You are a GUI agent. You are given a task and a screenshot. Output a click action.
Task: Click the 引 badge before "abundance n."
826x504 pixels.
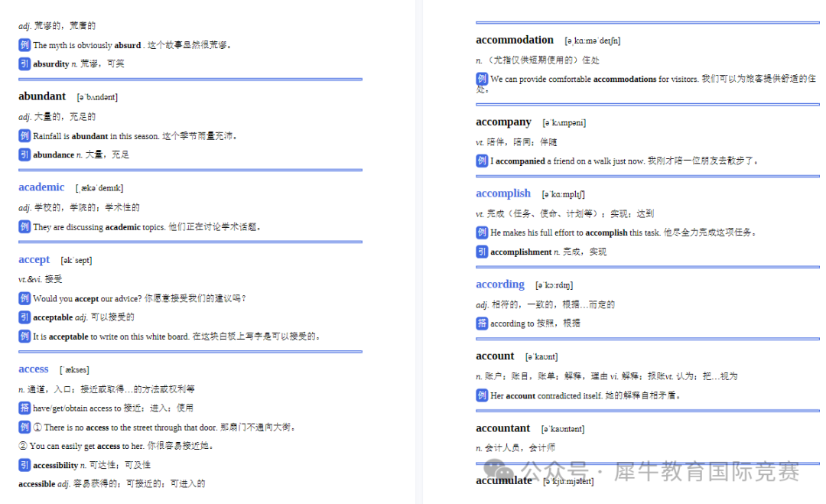24,154
